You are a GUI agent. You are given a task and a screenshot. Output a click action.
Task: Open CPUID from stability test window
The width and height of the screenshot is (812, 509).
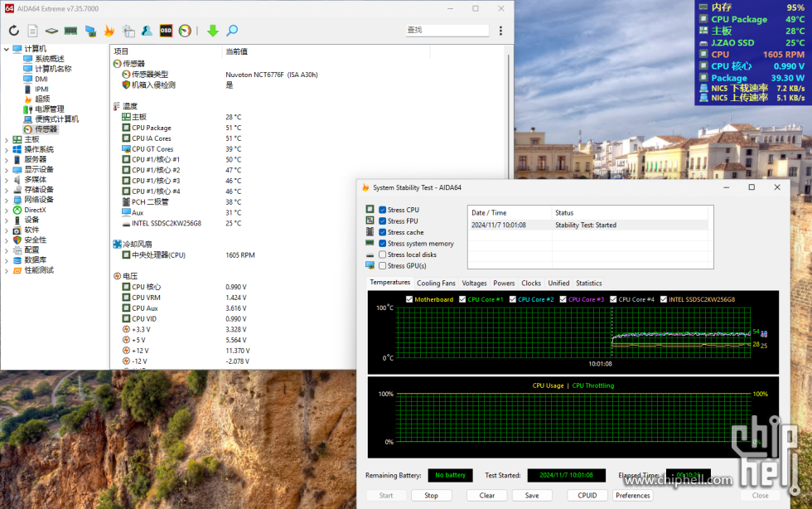(x=587, y=496)
